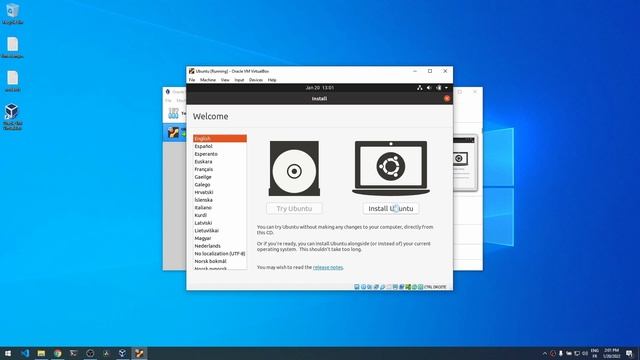Close the Ubuntu installer with the orange button

[x=447, y=98]
